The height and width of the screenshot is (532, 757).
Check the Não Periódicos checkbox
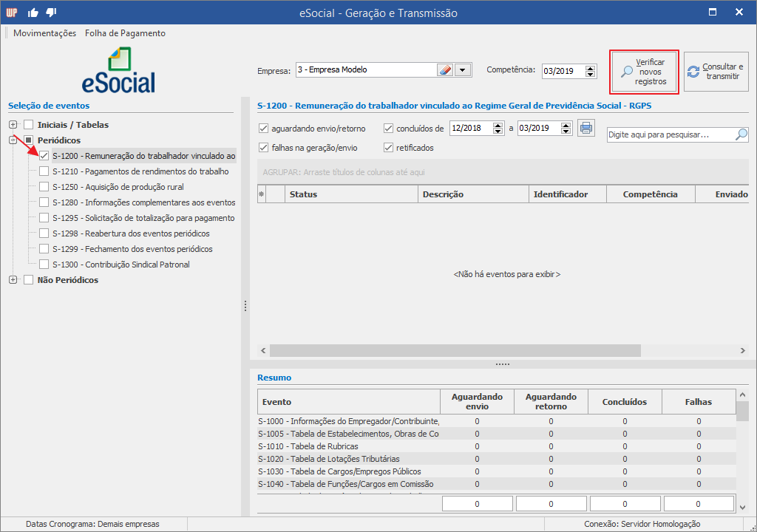tap(29, 279)
